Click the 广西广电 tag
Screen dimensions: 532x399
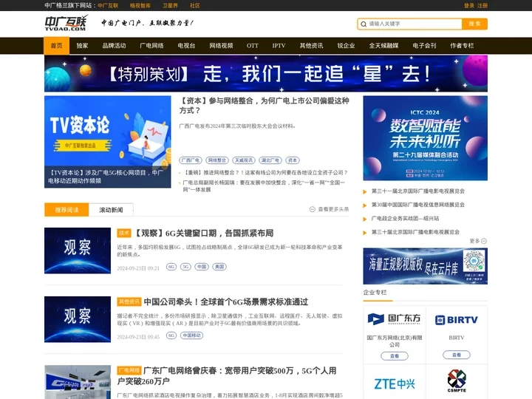[x=191, y=160]
